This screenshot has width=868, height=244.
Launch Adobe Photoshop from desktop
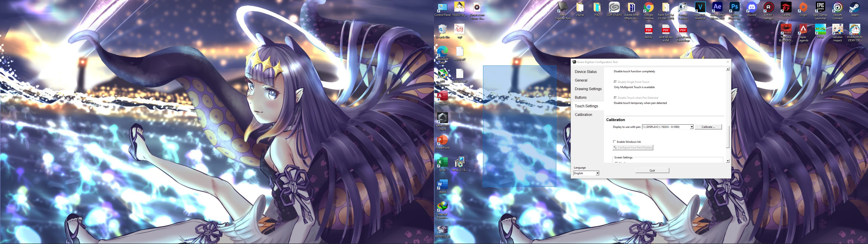pyautogui.click(x=735, y=10)
